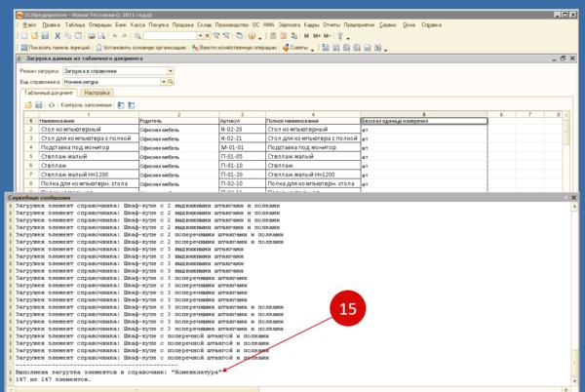Viewport: 585px width, 392px height.
Task: Open the Таблица menu
Action: (x=75, y=25)
